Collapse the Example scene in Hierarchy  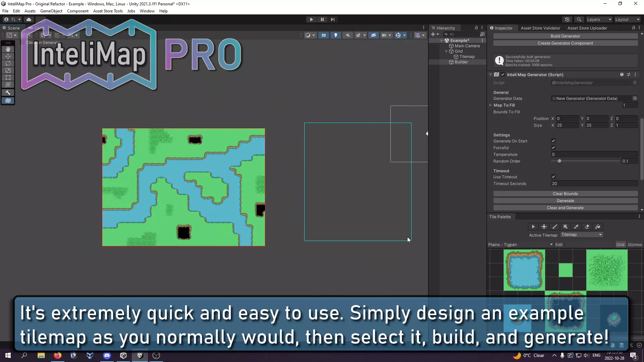coord(442,41)
